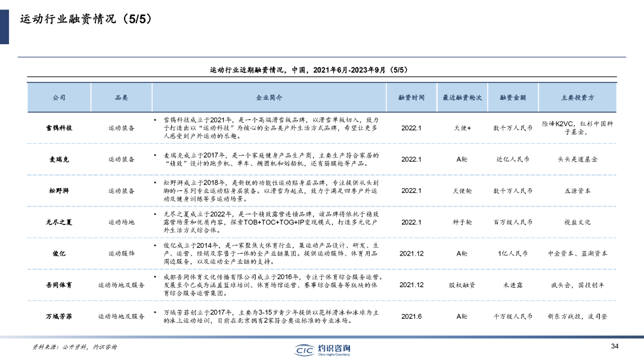Click investor 五源资本
Screen dimensions: 644x363
point(577,190)
